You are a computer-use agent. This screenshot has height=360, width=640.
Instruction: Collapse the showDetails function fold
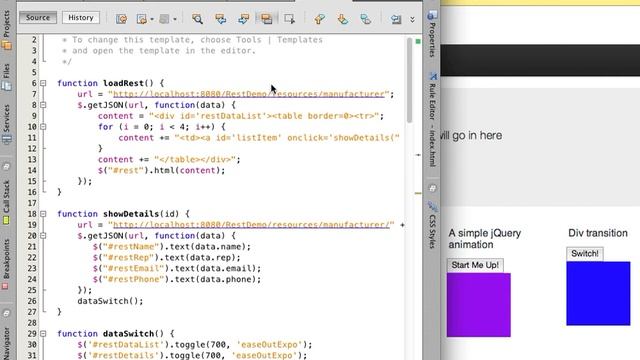coord(43,214)
